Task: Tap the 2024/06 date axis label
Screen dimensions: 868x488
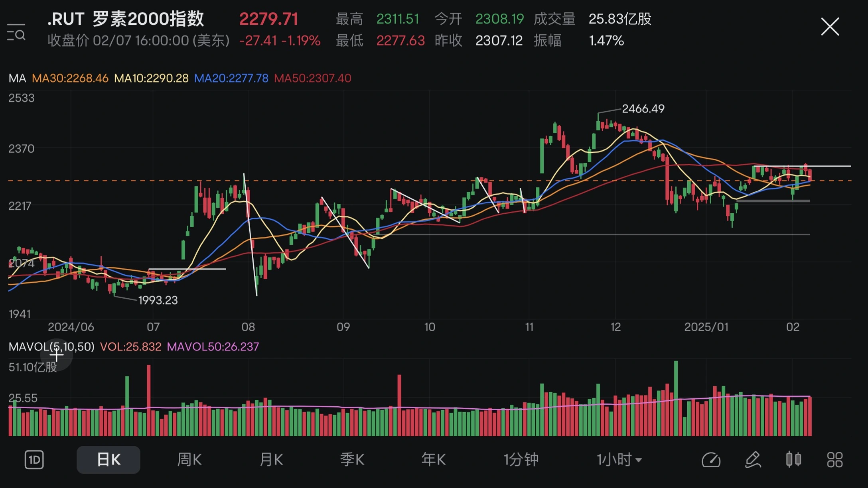Action: point(71,327)
